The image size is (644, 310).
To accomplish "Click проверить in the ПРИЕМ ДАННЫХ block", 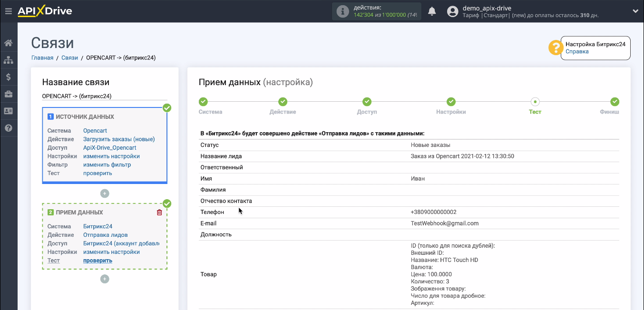I will pyautogui.click(x=98, y=261).
